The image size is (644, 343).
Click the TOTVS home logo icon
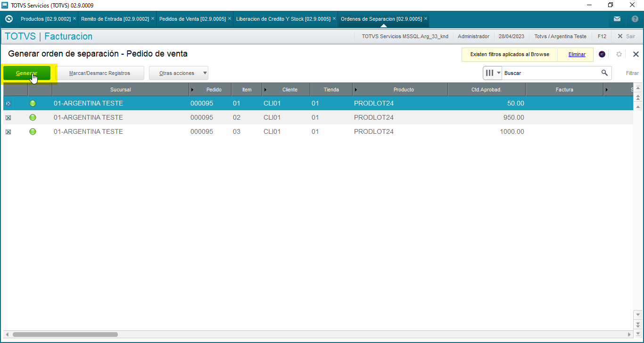point(9,19)
